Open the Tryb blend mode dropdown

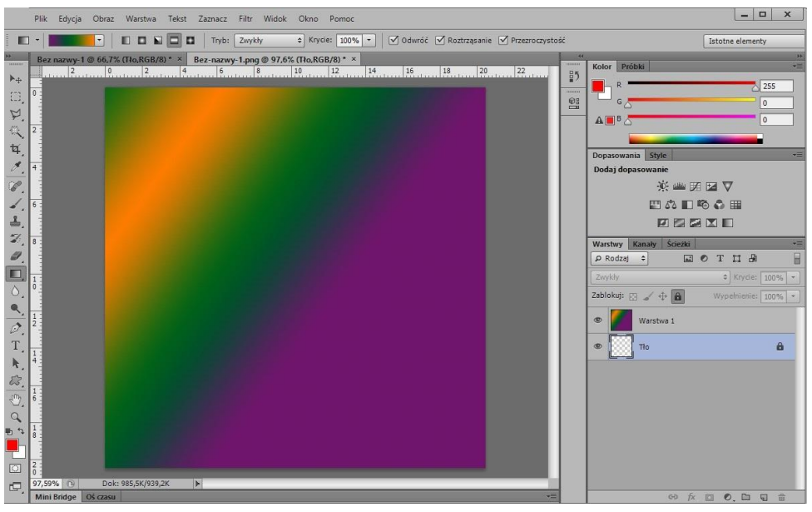click(270, 39)
